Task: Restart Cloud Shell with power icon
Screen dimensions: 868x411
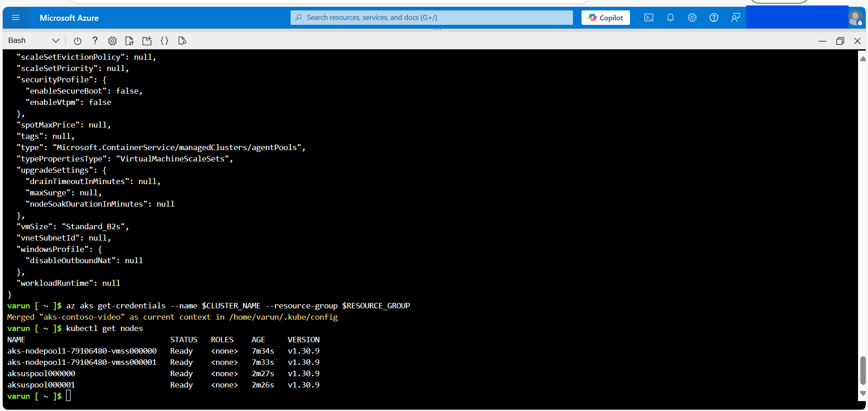Action: click(77, 41)
